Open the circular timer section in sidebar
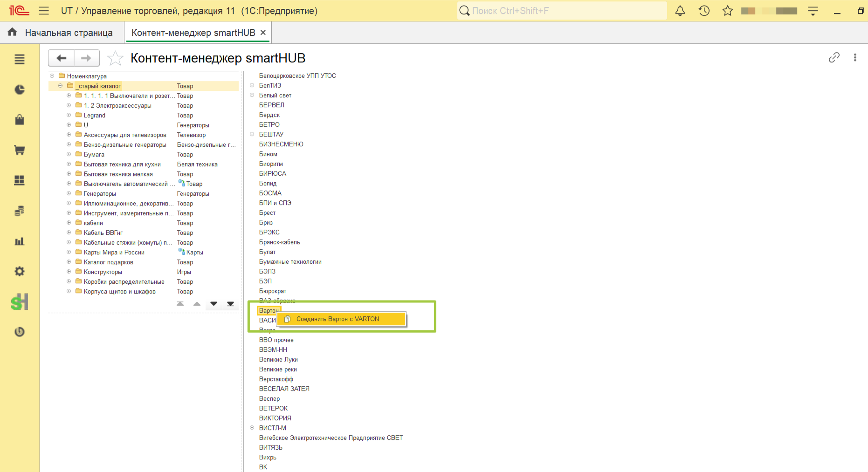Viewport: 868px width, 472px height. 20,332
